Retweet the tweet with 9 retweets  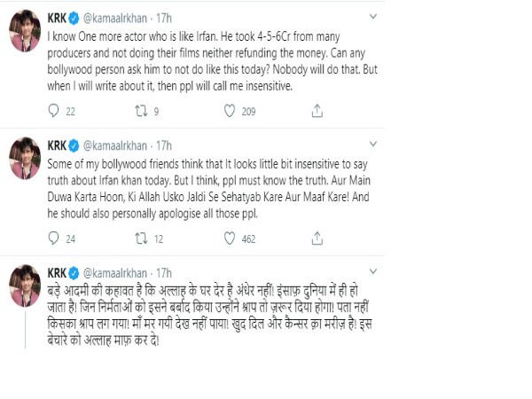click(140, 112)
